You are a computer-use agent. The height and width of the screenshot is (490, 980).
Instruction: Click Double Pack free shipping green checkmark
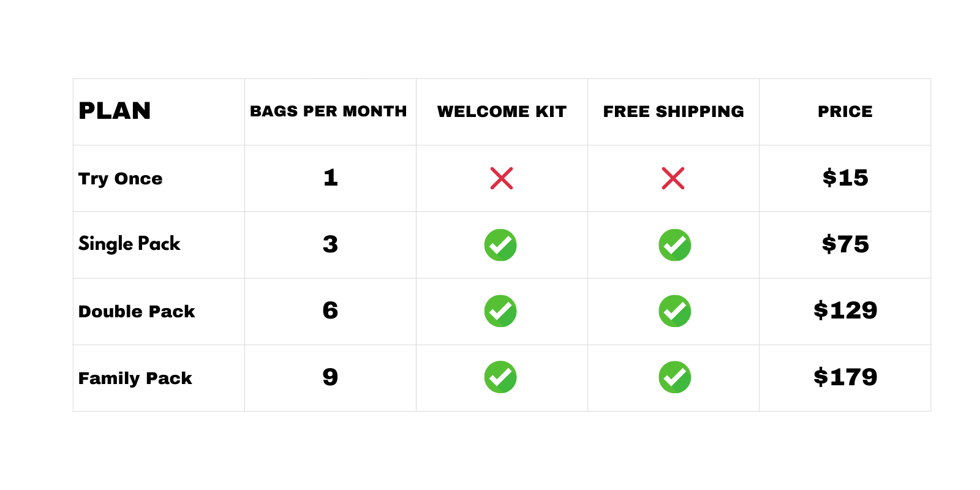(674, 311)
